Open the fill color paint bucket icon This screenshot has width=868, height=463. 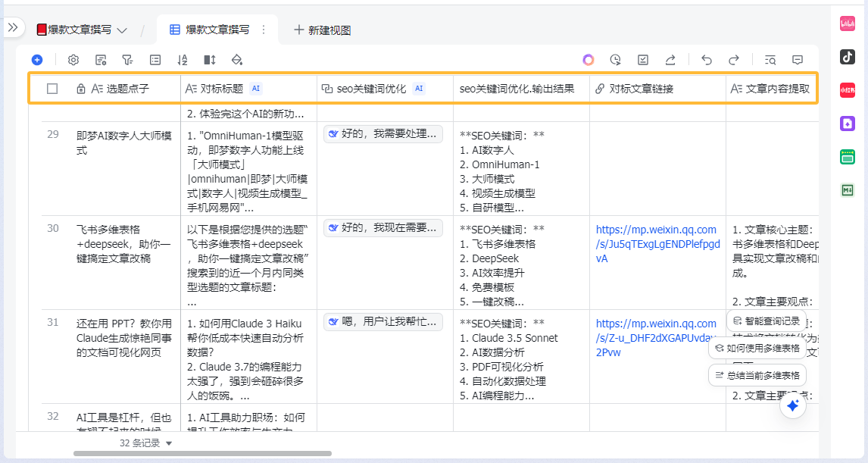[237, 60]
